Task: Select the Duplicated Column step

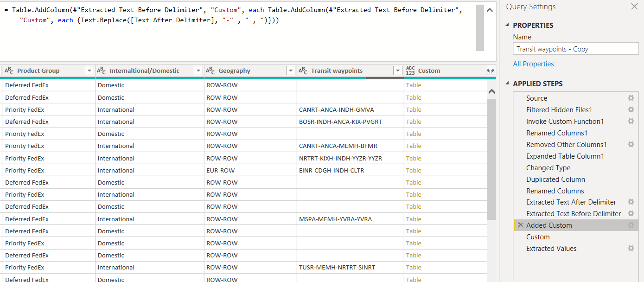Action: click(555, 179)
